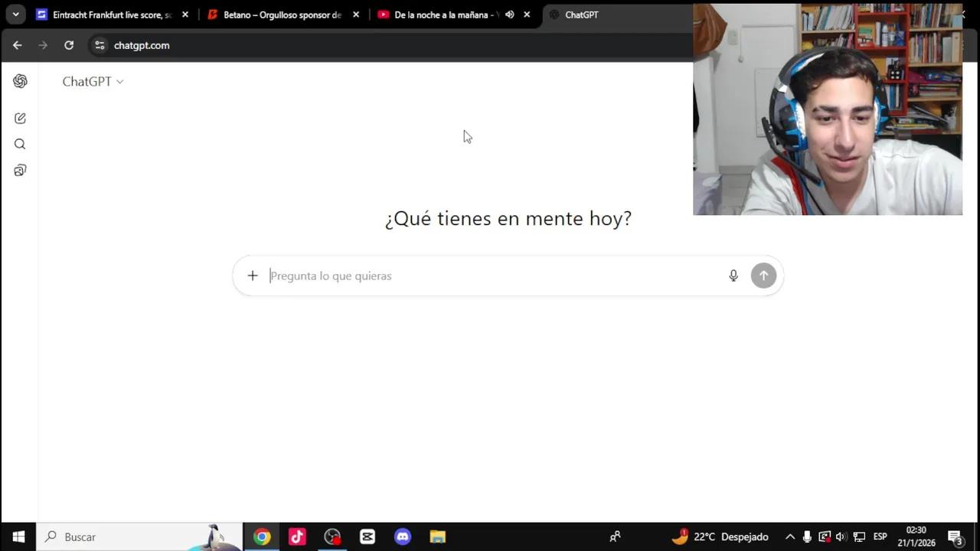Screen dimensions: 980x551
Task: Click the "Pregunta lo que quieras" input field
Action: tap(490, 275)
